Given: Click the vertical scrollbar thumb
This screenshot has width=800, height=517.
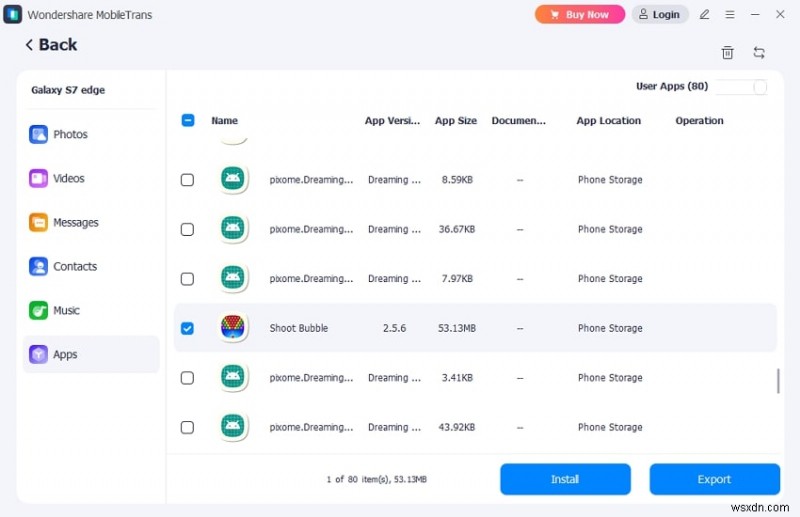Looking at the screenshot, I should point(778,381).
